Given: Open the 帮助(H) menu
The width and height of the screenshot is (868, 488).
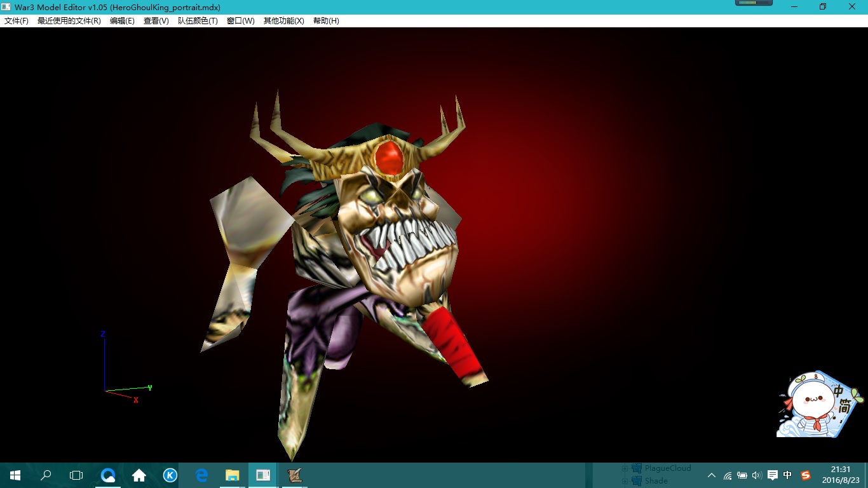Looking at the screenshot, I should click(326, 21).
